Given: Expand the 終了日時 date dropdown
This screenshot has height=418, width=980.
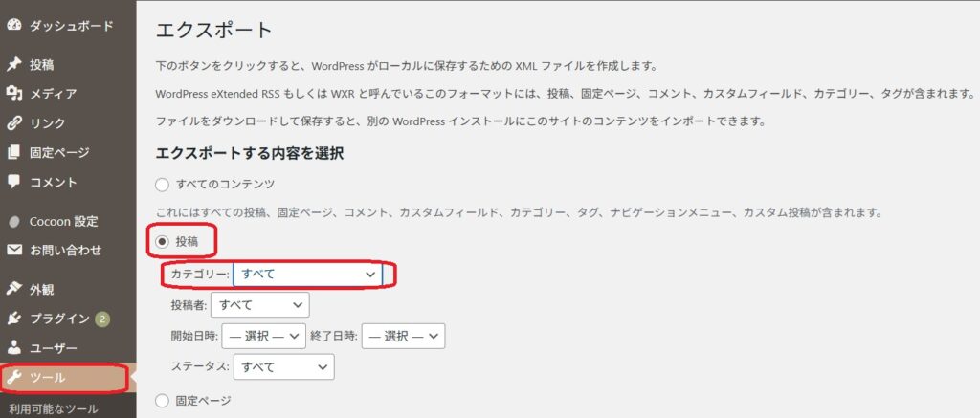Looking at the screenshot, I should coord(403,336).
